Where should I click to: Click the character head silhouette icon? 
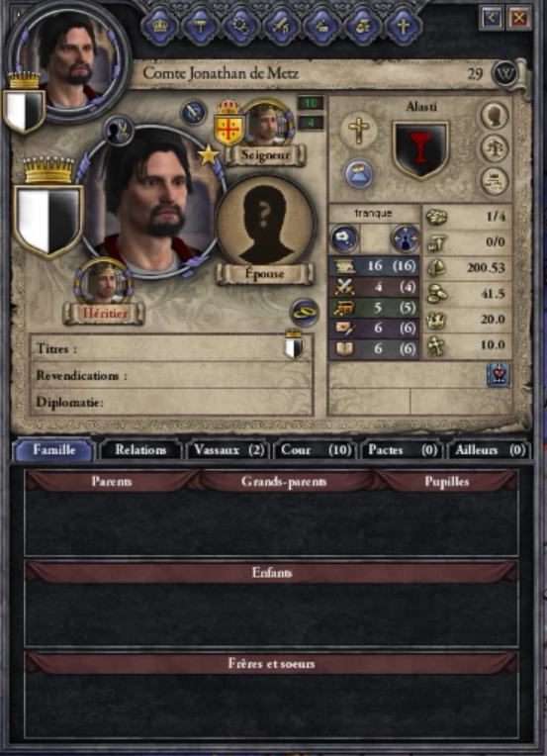(495, 116)
